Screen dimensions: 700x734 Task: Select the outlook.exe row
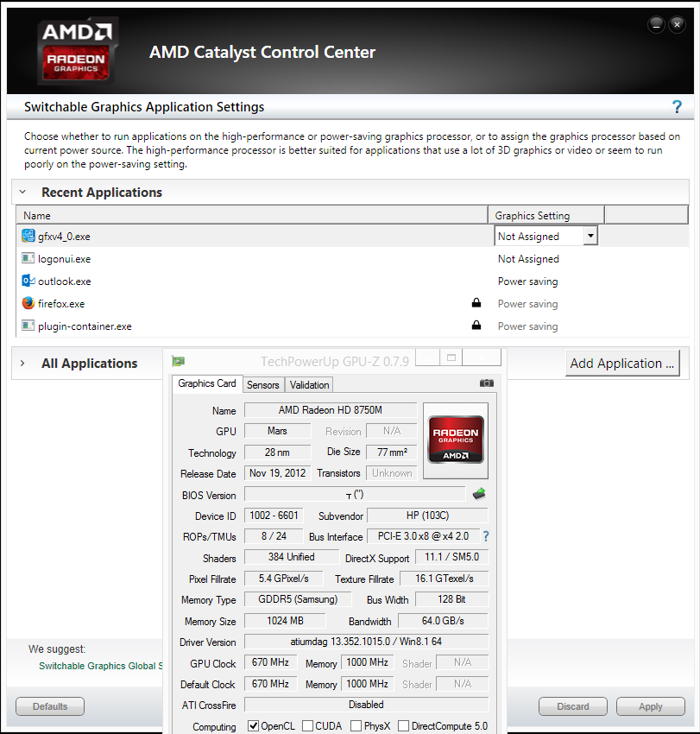tap(353, 281)
